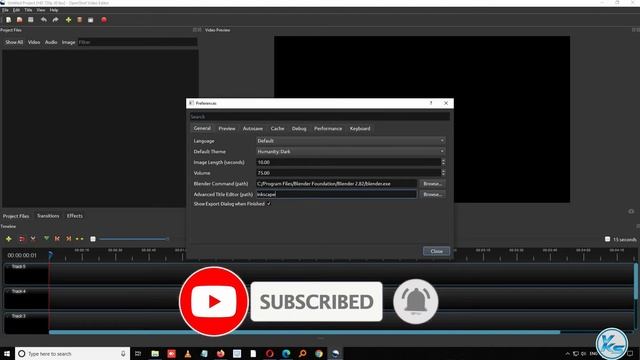Select Audio filter in Project Files
640x360 pixels.
click(51, 42)
